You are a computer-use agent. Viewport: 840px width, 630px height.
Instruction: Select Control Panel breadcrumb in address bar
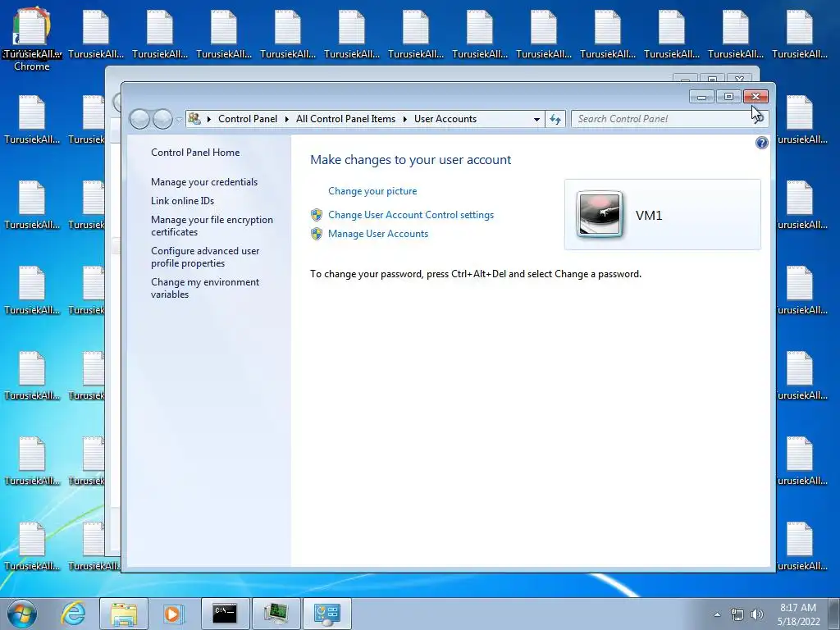[x=248, y=119]
